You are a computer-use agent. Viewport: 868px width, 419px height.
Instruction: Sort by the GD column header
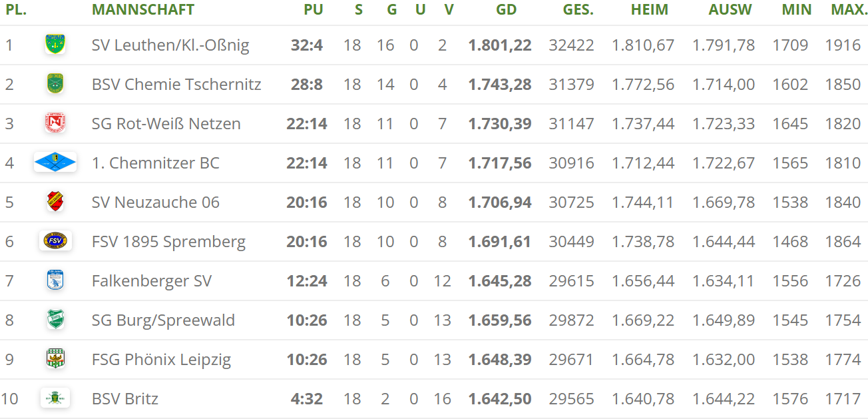point(506,9)
